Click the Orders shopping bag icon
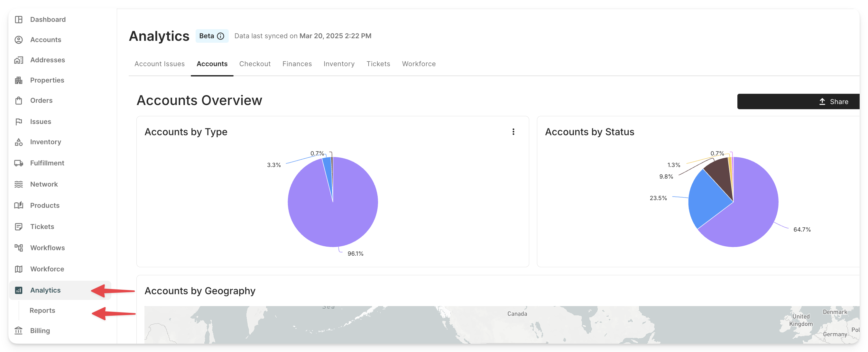The width and height of the screenshot is (868, 352). [19, 101]
